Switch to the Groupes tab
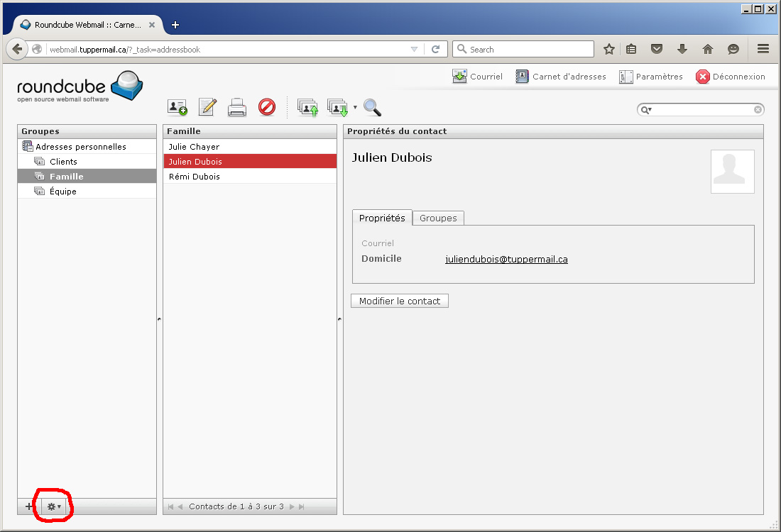The height and width of the screenshot is (532, 781). [438, 218]
